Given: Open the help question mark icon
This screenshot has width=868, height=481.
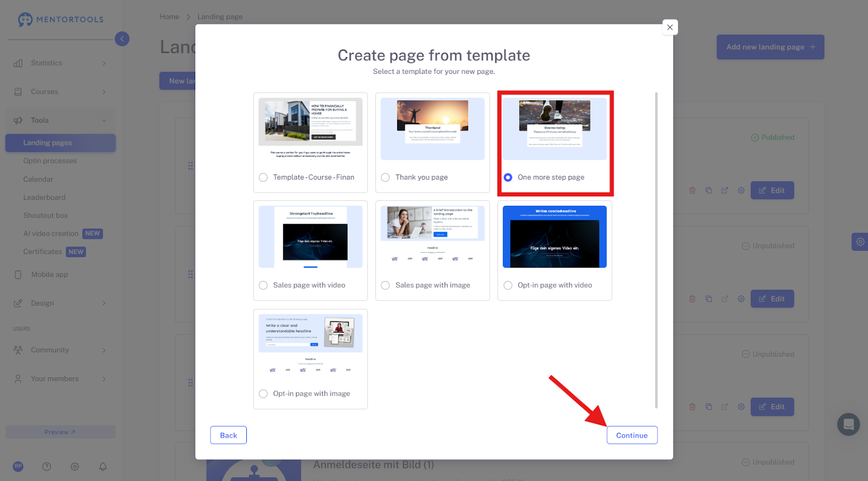Looking at the screenshot, I should (x=47, y=466).
